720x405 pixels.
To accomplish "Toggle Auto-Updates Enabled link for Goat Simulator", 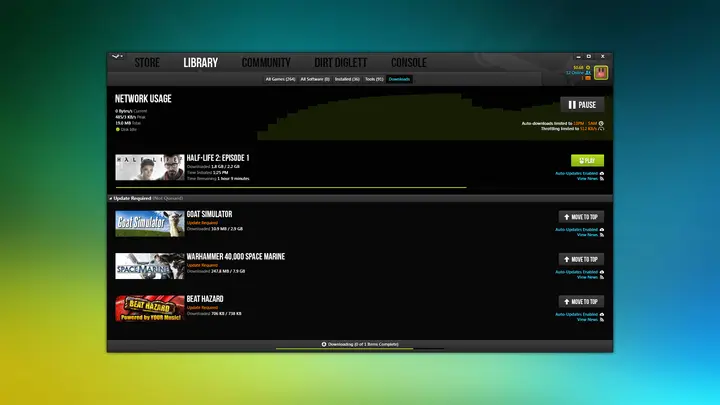I will pyautogui.click(x=576, y=230).
